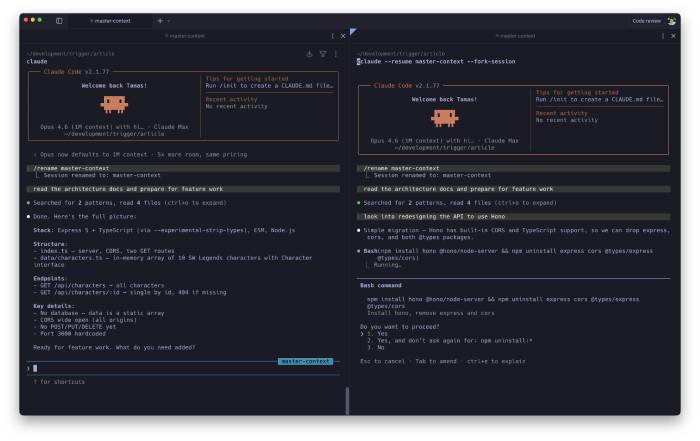Click the pane divider scrollbar handle
The width and height of the screenshot is (700, 441).
click(x=347, y=400)
